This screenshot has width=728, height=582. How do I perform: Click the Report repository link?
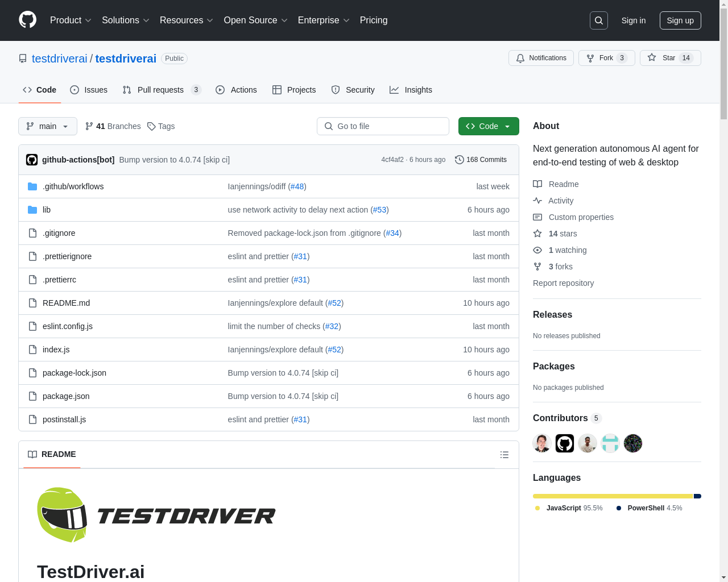point(563,283)
